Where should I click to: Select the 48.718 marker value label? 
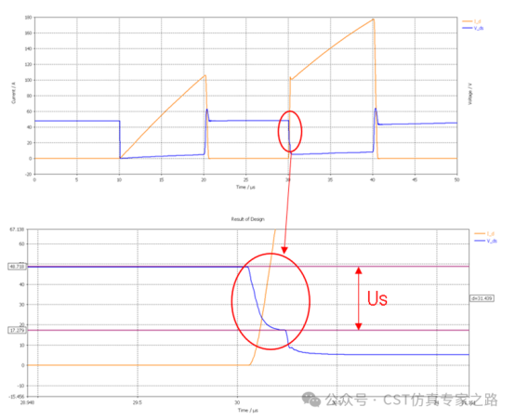(17, 267)
